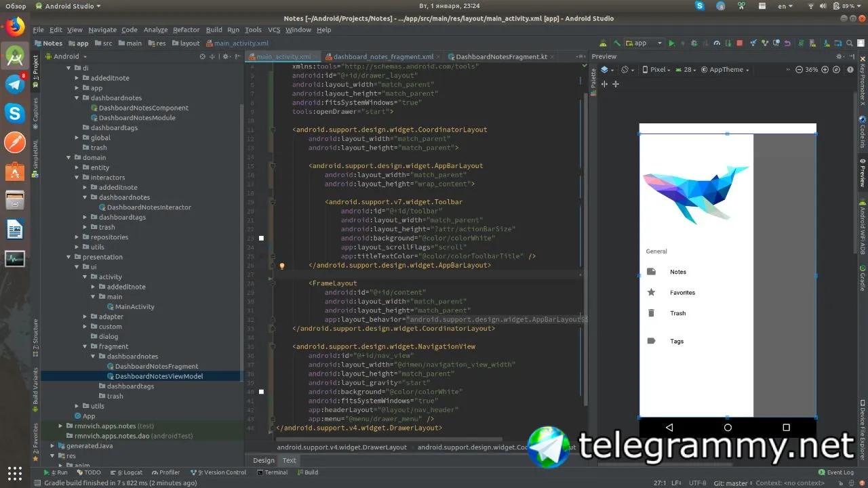868x488 pixels.
Task: Open the Refactor menu
Action: 186,30
